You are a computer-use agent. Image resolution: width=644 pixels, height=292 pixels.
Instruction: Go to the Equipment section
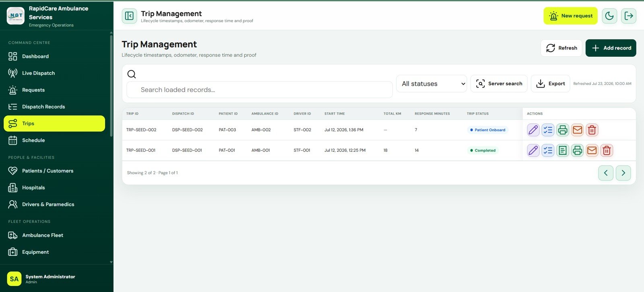[x=54, y=252]
